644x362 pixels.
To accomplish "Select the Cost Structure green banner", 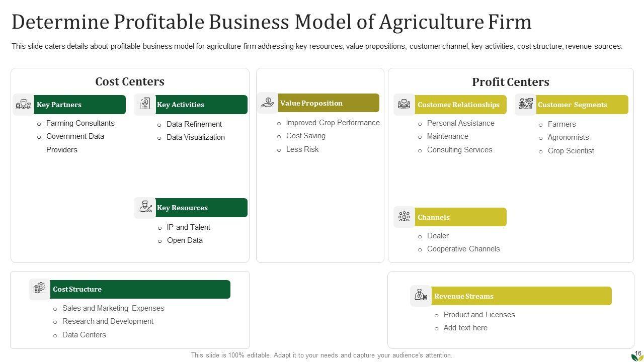I will 140,289.
